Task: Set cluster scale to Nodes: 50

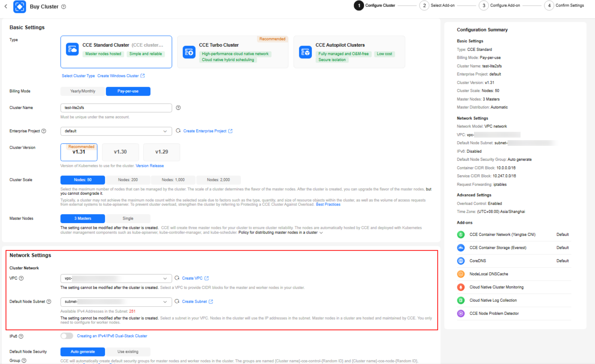Action: click(x=83, y=180)
